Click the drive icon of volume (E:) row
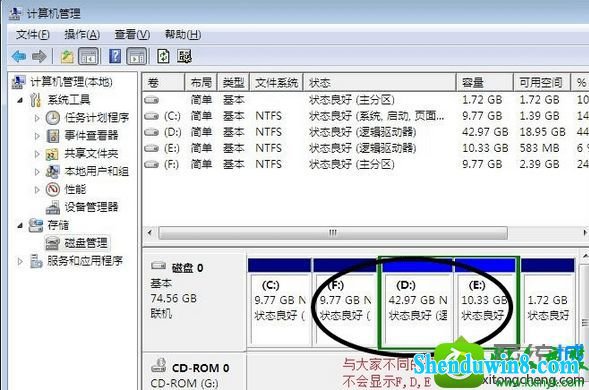 point(151,148)
